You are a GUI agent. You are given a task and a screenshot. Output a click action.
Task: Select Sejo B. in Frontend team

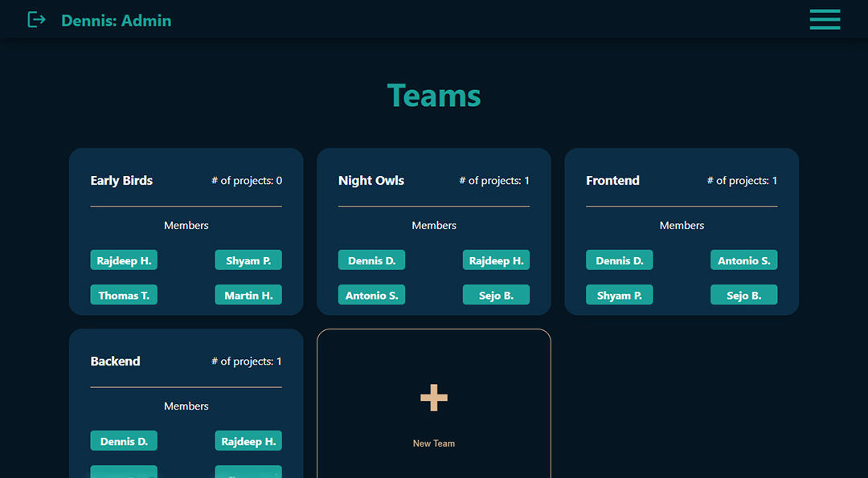(743, 295)
